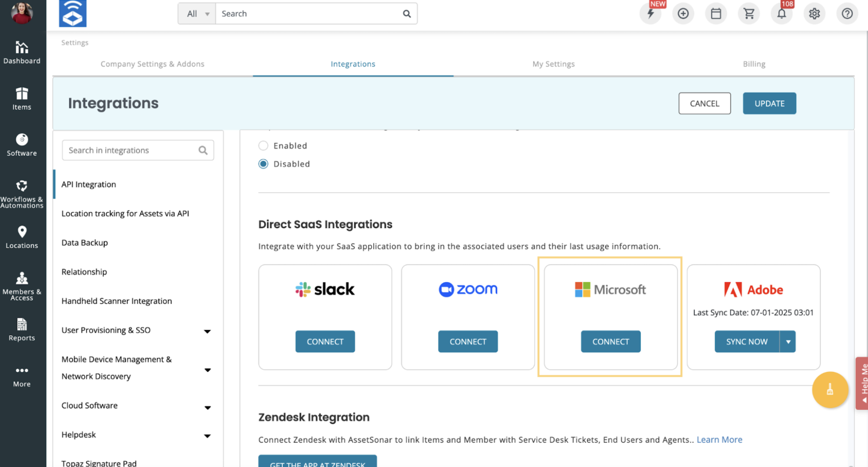
Task: Open the Reports sidebar icon
Action: (x=22, y=329)
